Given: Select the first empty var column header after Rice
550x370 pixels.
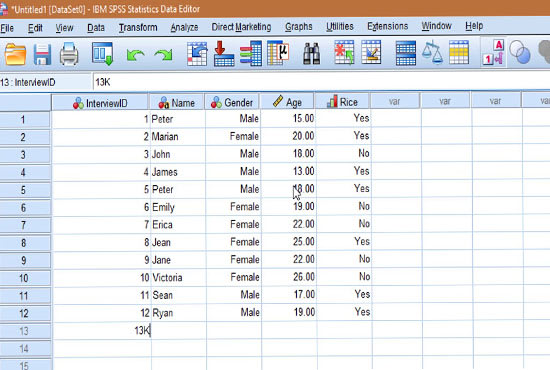Looking at the screenshot, I should [395, 101].
